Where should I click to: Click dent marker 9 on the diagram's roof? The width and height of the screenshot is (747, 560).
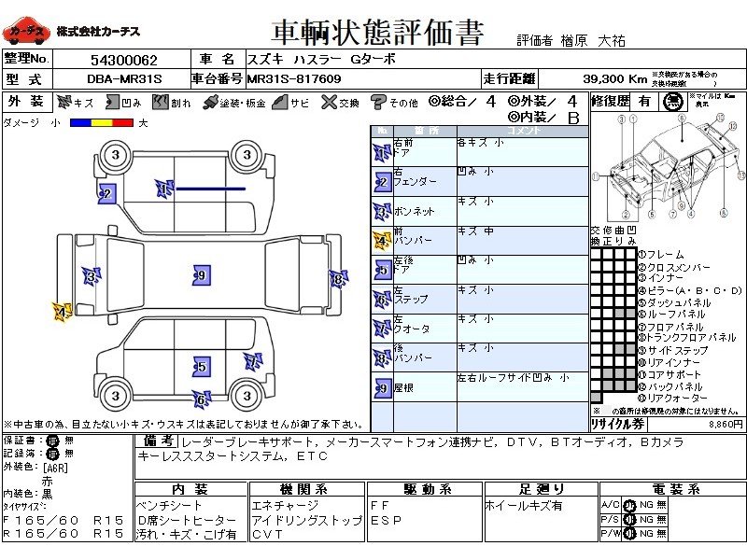point(201,275)
